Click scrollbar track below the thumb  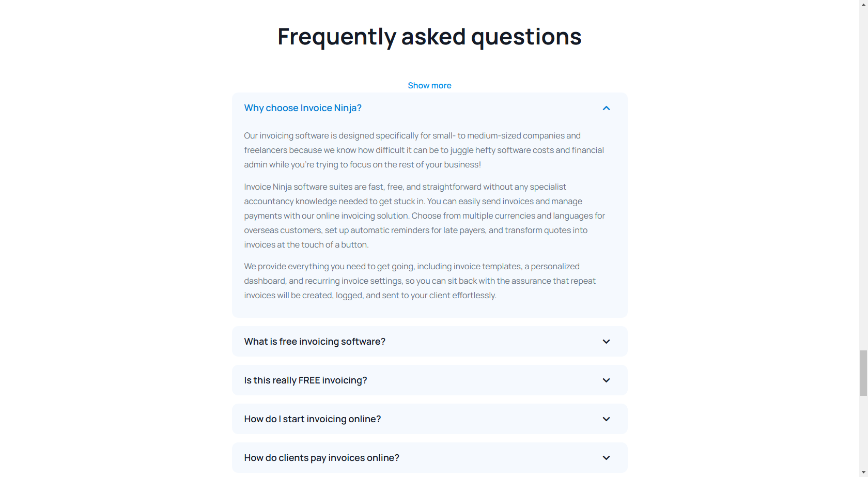[863, 434]
